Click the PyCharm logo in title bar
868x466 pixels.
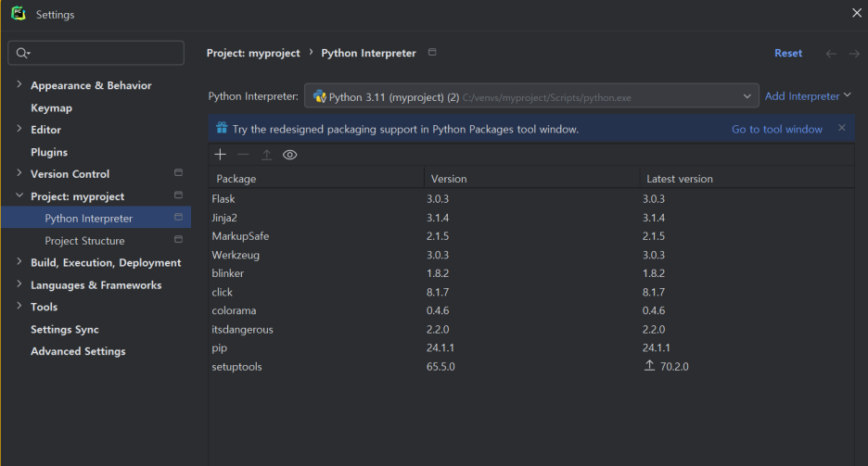19,14
